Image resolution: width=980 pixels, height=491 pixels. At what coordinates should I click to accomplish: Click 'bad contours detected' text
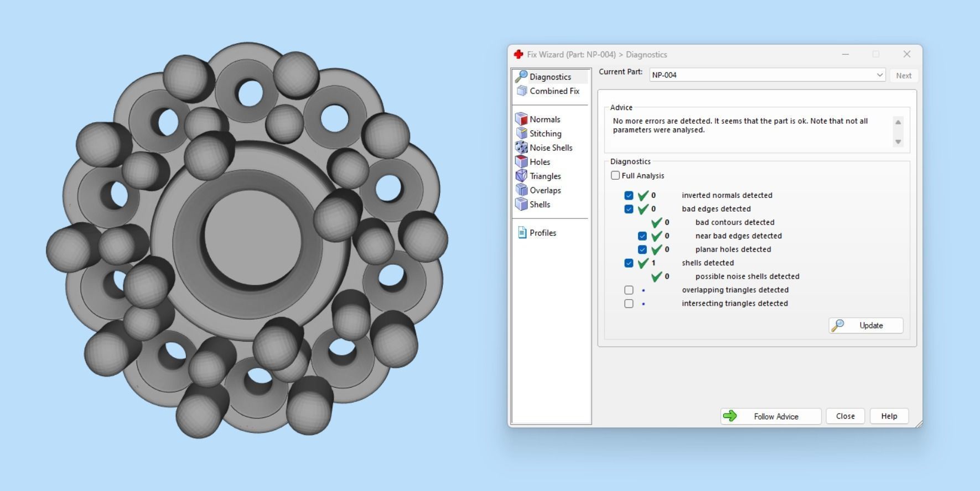tap(734, 222)
